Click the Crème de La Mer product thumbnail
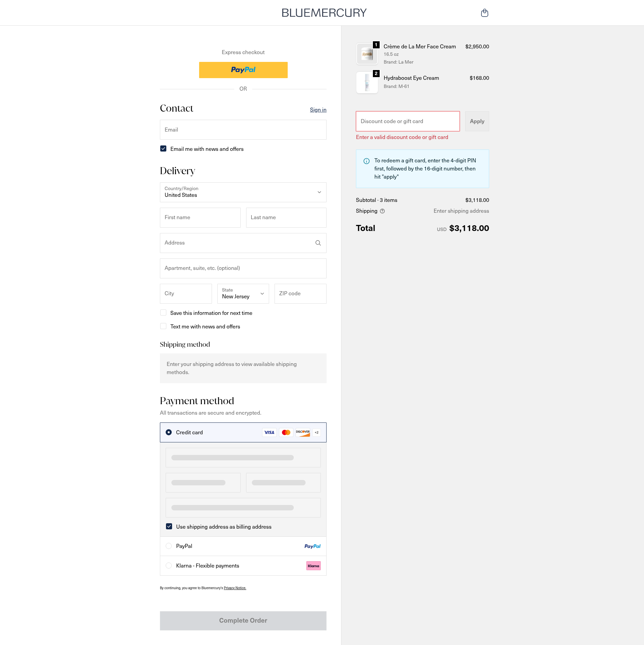Screen dimensions: 644x645 click(x=367, y=54)
